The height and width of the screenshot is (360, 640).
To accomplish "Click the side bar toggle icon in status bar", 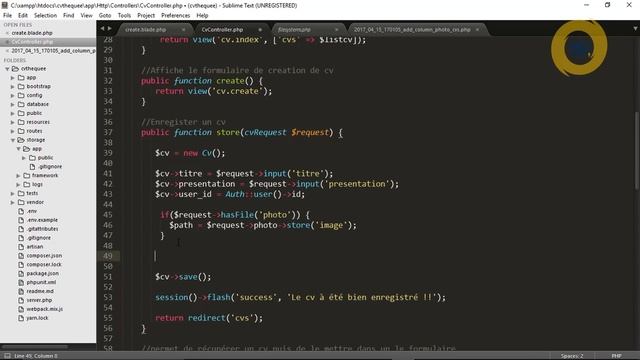I will coord(7,356).
